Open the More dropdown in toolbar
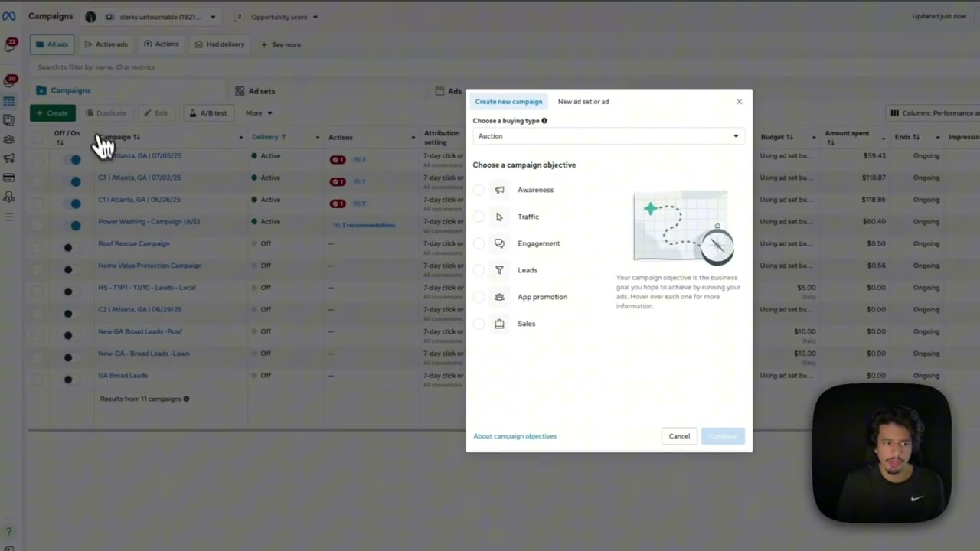The height and width of the screenshot is (551, 980). click(x=258, y=113)
